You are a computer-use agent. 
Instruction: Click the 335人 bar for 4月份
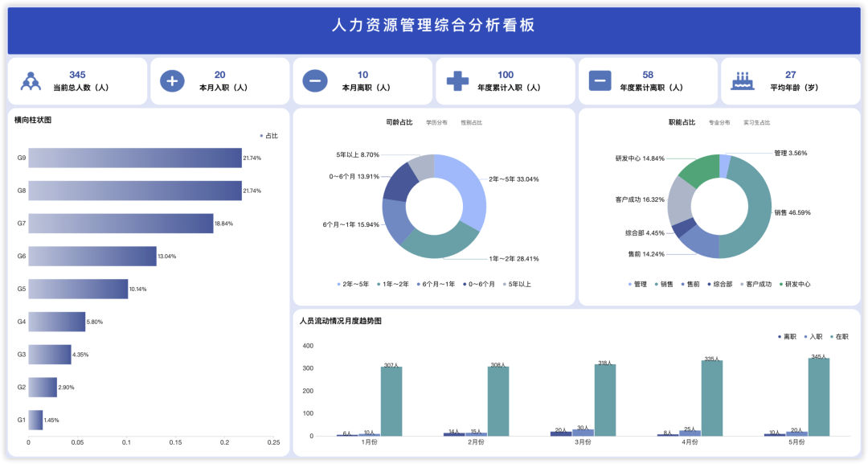[712, 398]
